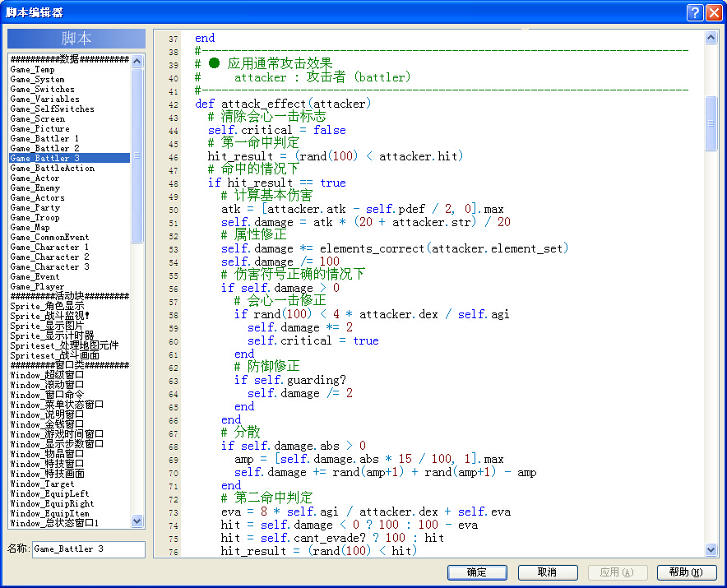Viewport: 727px width, 588px height.
Task: Open help with 帮助(H) button
Action: pos(687,572)
